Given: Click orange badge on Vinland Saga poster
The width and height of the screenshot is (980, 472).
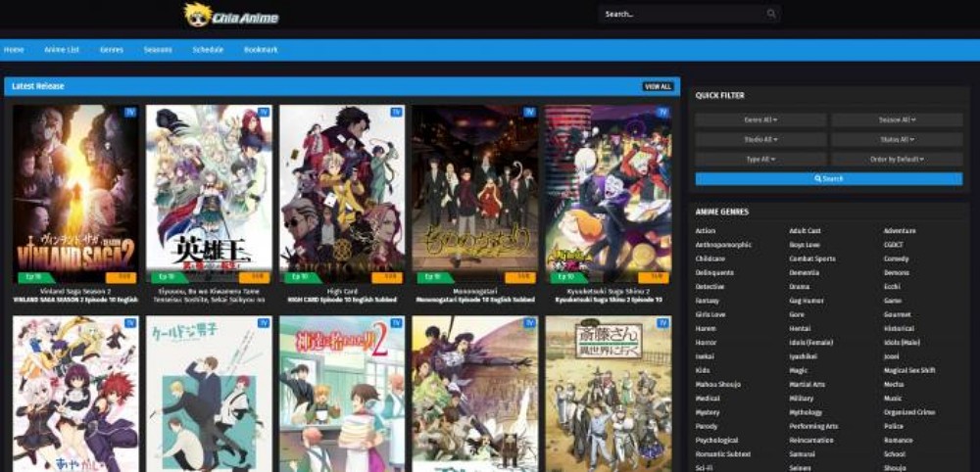Looking at the screenshot, I should coord(122,277).
